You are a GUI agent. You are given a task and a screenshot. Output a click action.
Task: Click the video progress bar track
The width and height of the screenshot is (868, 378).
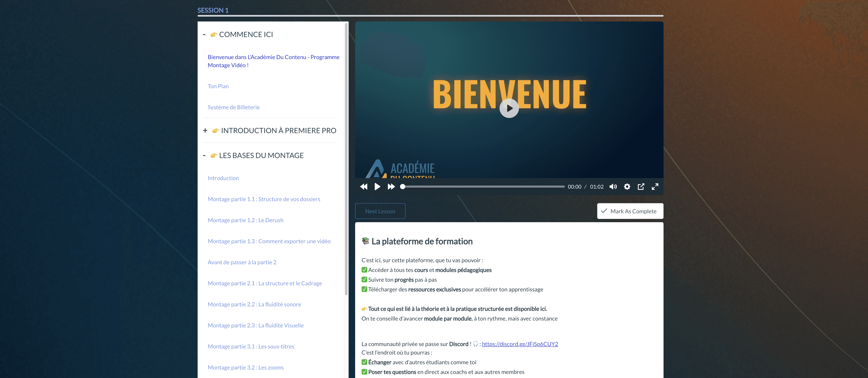click(x=484, y=187)
